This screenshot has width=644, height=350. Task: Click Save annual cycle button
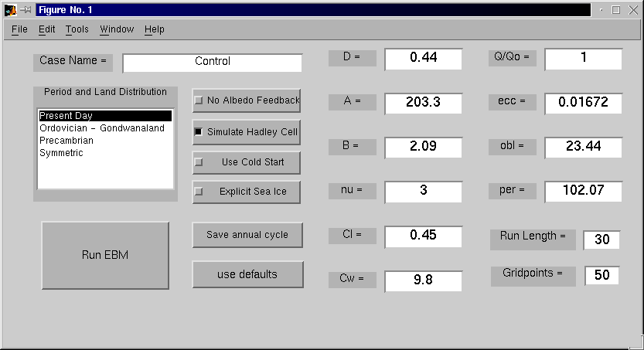247,235
